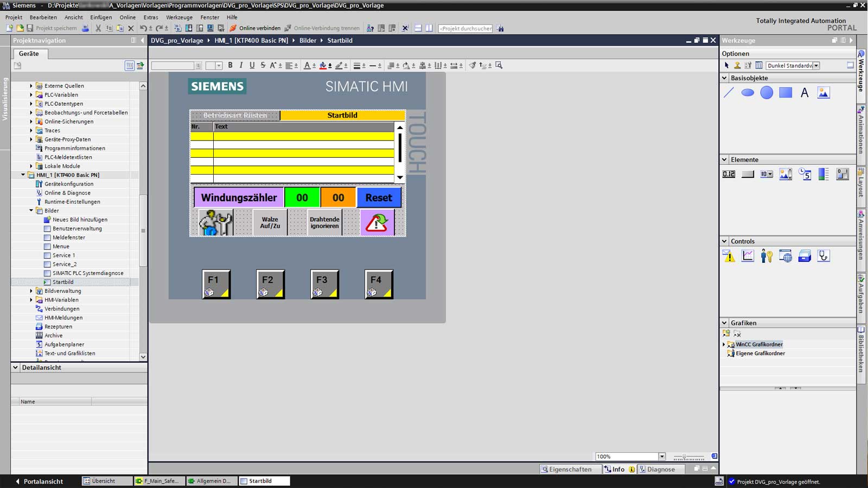Pick the Date/time field element
Screen dimensions: 868x488
805,174
